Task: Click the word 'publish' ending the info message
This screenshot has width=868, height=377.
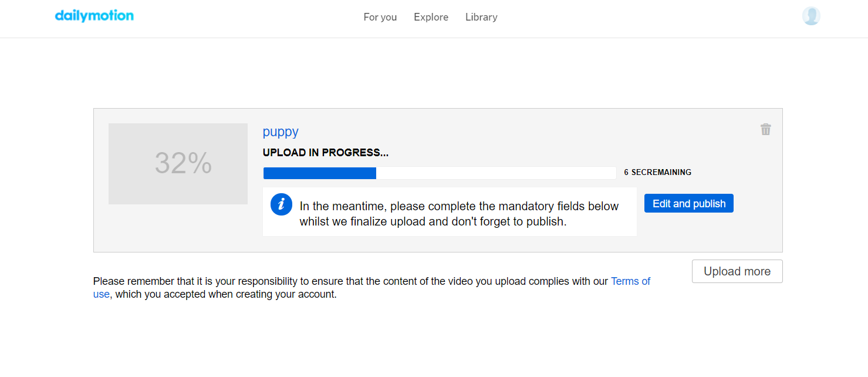Action: pos(546,222)
